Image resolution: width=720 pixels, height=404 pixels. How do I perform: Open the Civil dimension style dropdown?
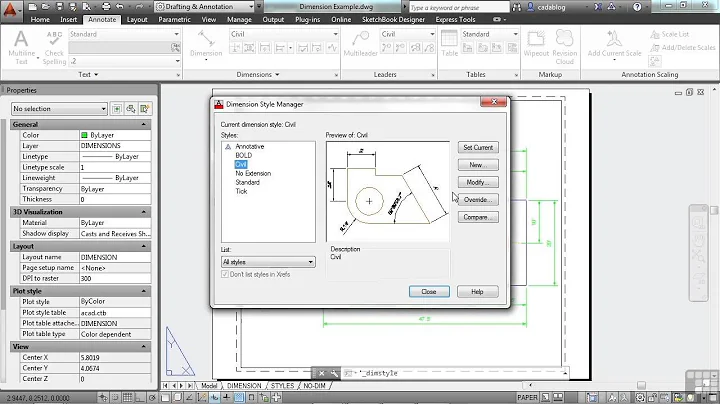[x=284, y=34]
